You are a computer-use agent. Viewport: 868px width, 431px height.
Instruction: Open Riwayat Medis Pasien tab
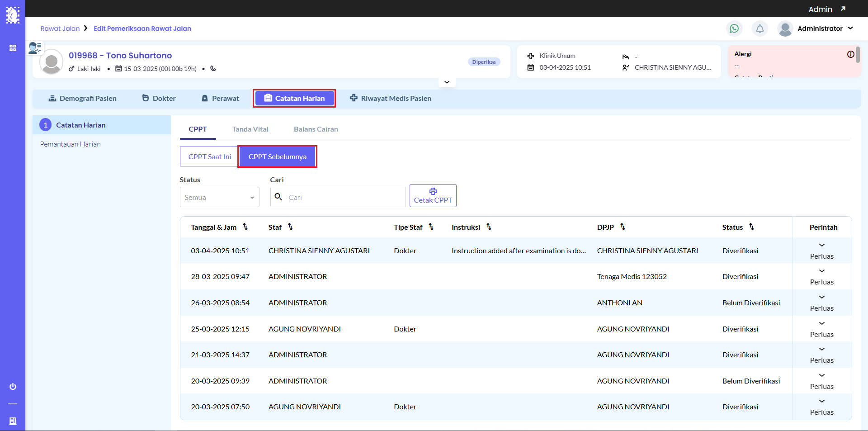(391, 99)
